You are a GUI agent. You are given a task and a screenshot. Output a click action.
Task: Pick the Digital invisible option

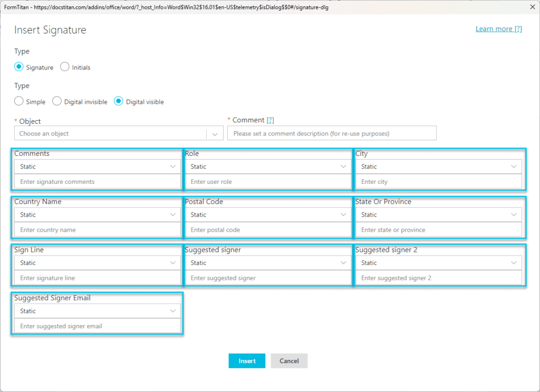(x=57, y=101)
